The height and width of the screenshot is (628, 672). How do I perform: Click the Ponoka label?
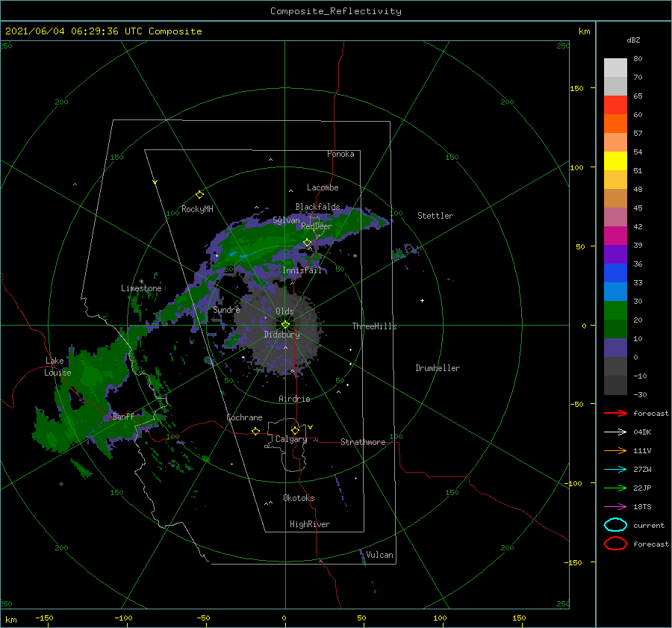click(x=340, y=154)
